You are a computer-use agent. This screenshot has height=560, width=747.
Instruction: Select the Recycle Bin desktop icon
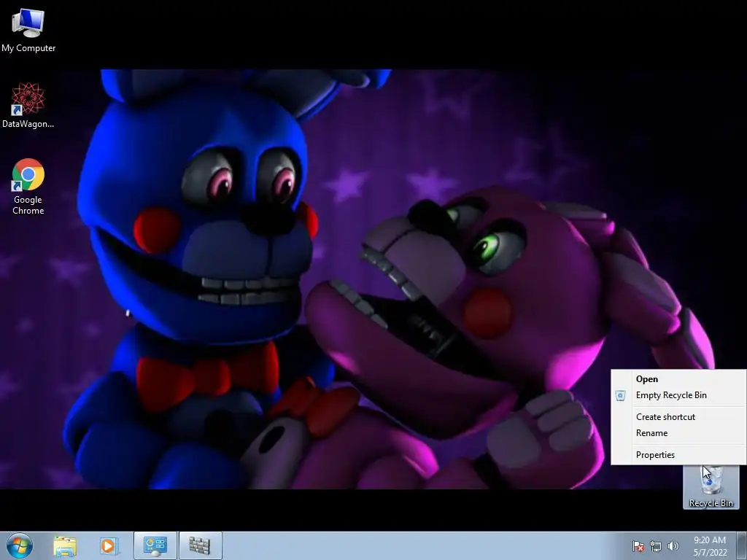coord(711,487)
